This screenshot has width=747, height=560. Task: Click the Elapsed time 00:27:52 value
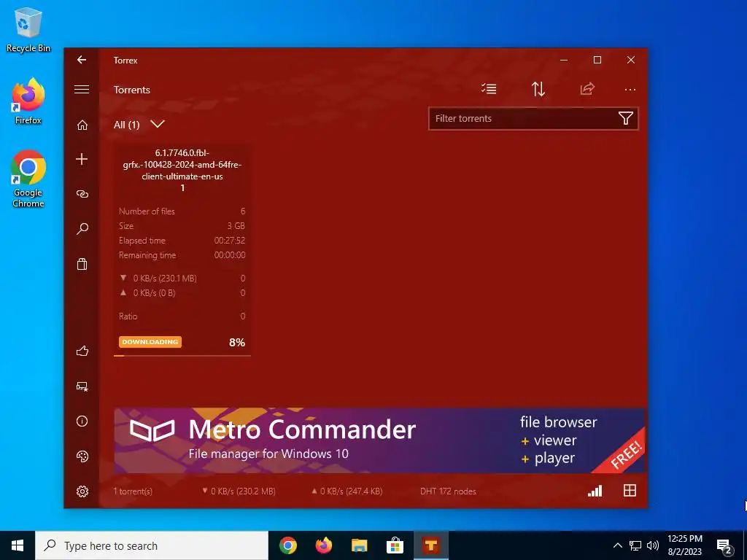coord(230,241)
